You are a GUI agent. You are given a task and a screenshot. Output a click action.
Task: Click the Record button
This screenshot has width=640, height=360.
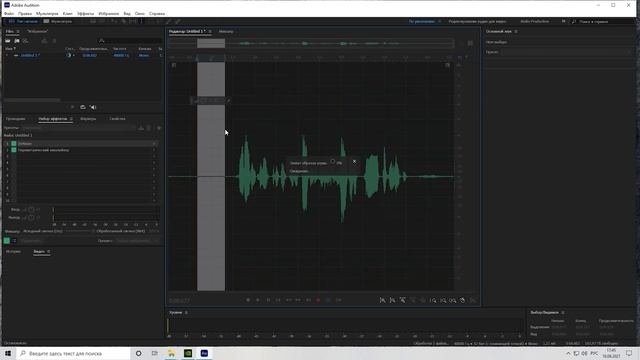coord(318,300)
